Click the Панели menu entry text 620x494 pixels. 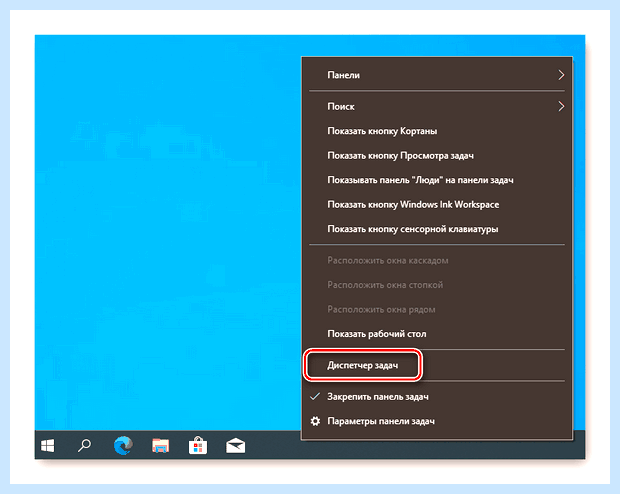click(343, 75)
